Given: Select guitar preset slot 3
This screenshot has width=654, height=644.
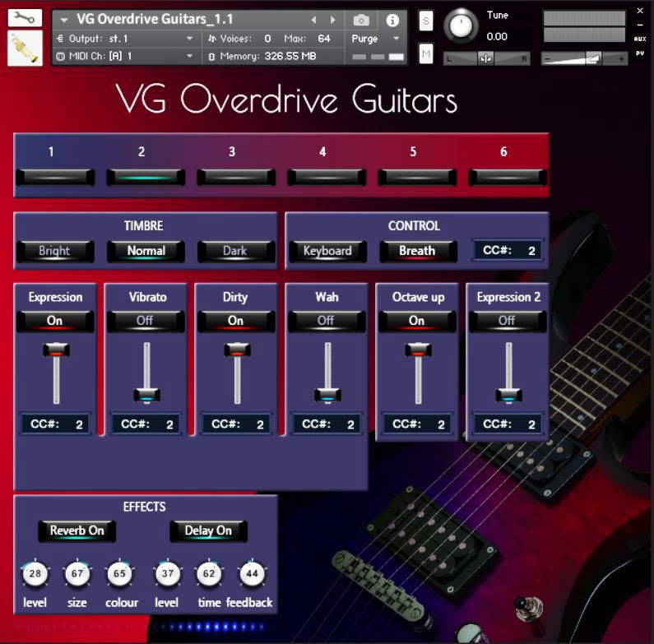Looking at the screenshot, I should point(236,178).
